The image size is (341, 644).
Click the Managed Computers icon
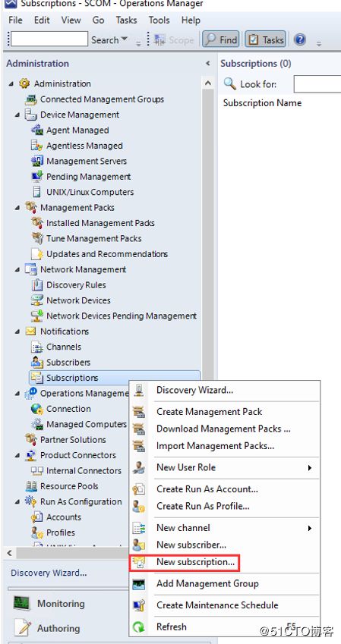(x=37, y=424)
